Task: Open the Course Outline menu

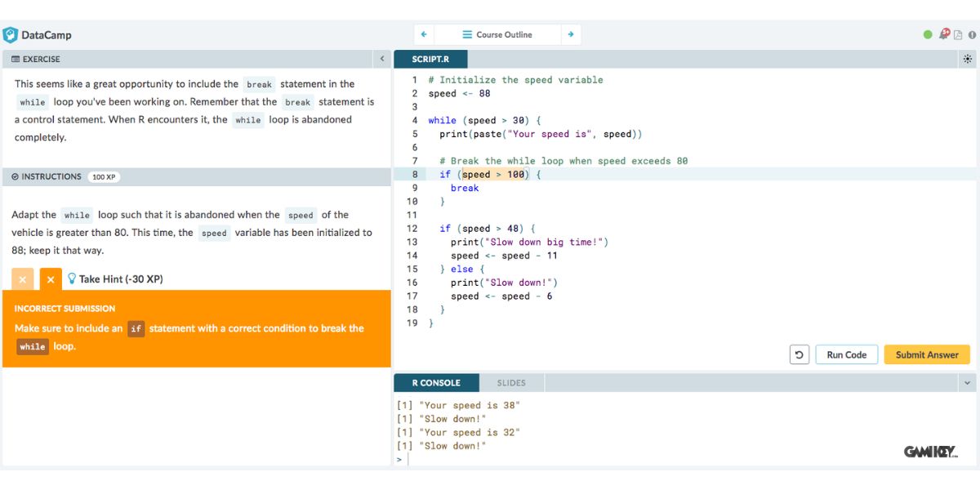Action: [x=497, y=34]
